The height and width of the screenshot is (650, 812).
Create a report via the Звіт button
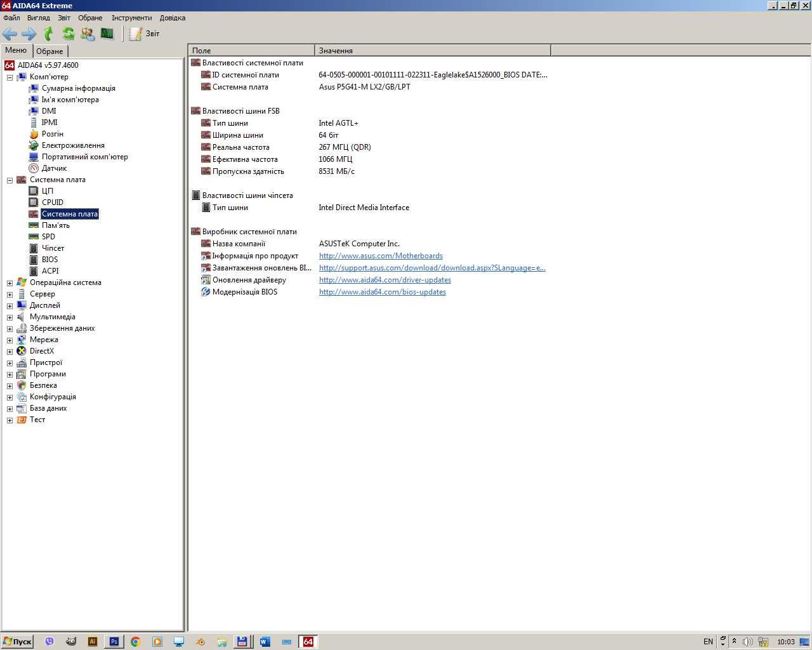point(144,34)
